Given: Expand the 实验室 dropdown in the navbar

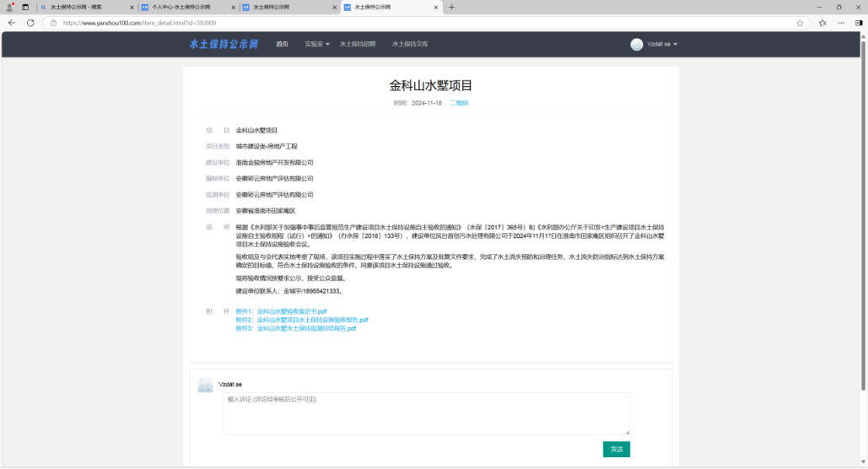Looking at the screenshot, I should (317, 44).
